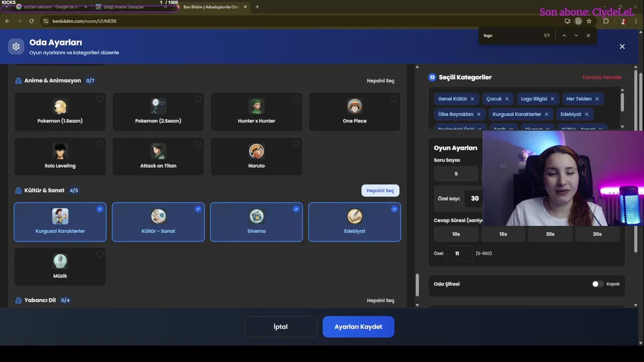Viewport: 644px width, 362px height.
Task: Click the Hunter x Hunter category icon
Action: (x=256, y=106)
